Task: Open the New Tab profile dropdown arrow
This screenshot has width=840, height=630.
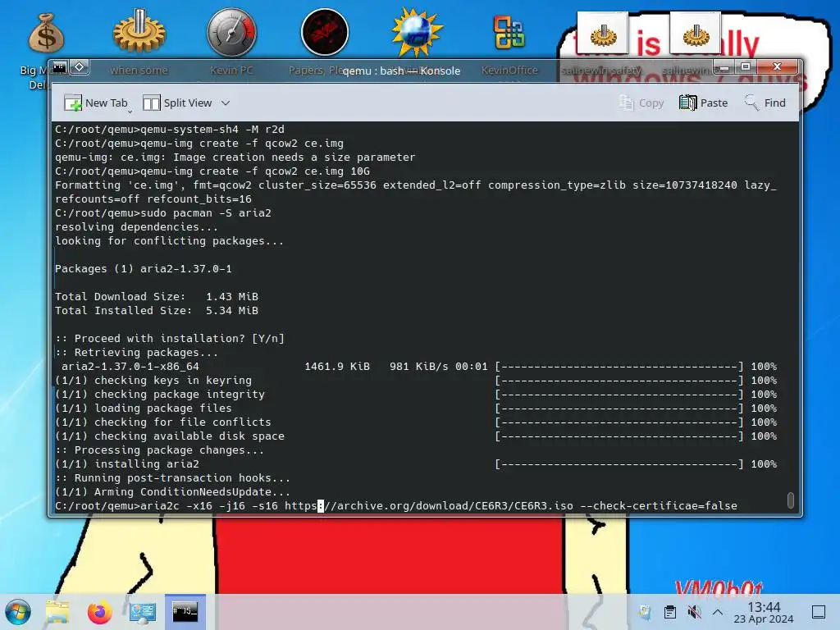Action: pos(130,111)
